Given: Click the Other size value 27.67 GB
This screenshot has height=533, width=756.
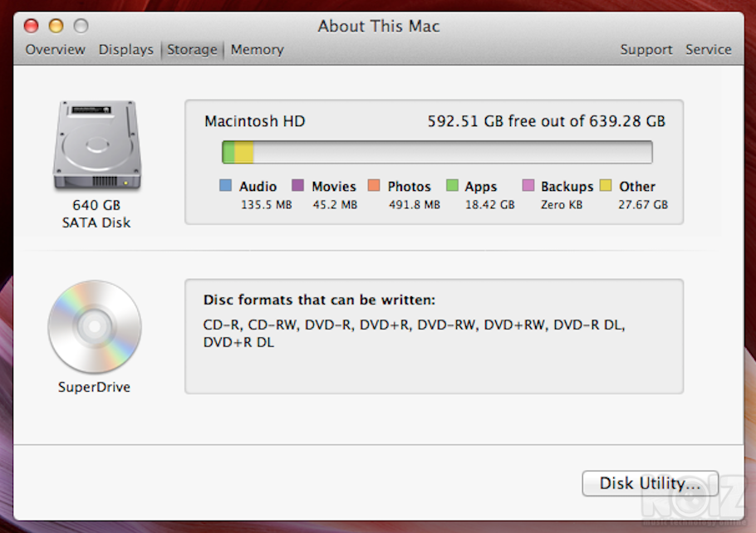Looking at the screenshot, I should (x=643, y=205).
